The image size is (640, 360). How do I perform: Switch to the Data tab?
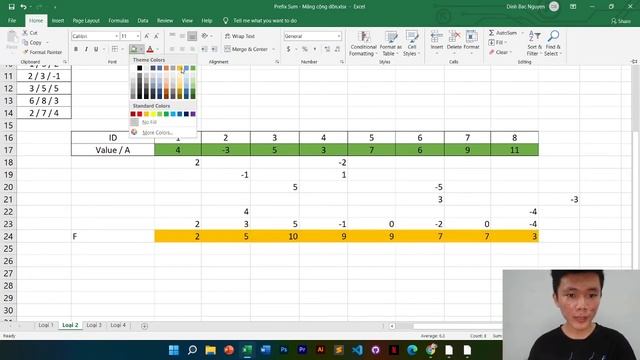tap(143, 20)
